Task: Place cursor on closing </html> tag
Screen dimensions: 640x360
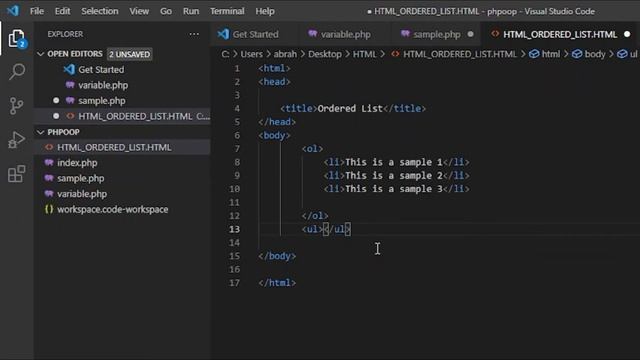Action: pos(277,283)
